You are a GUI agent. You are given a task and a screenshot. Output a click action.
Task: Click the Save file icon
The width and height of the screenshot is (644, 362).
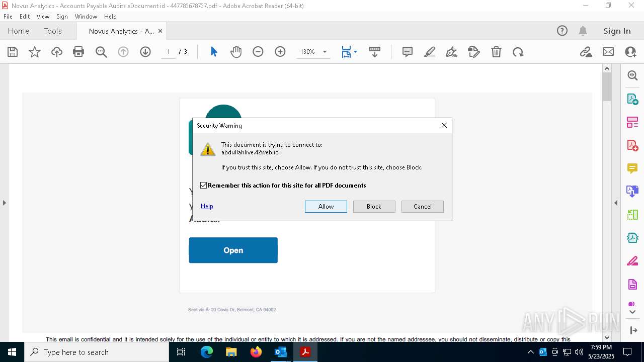pos(13,52)
